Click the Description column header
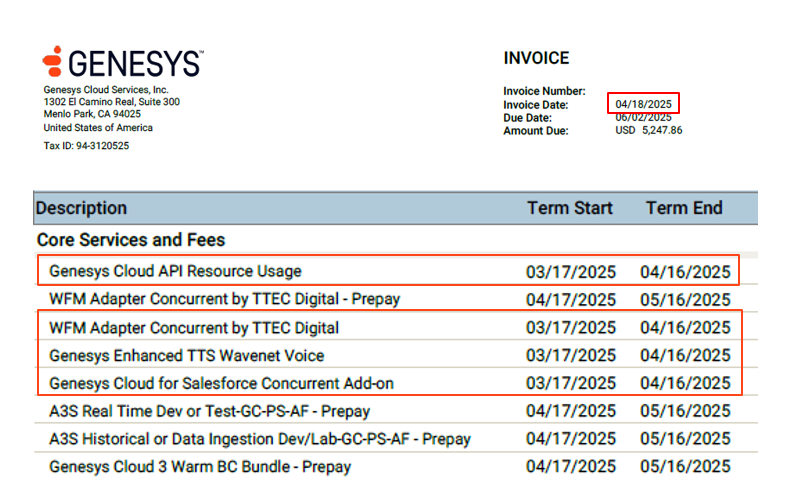The height and width of the screenshot is (495, 790). pyautogui.click(x=82, y=208)
